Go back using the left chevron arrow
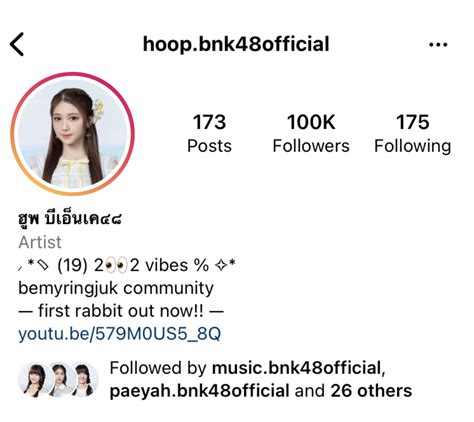The width and height of the screenshot is (474, 422). click(x=17, y=44)
